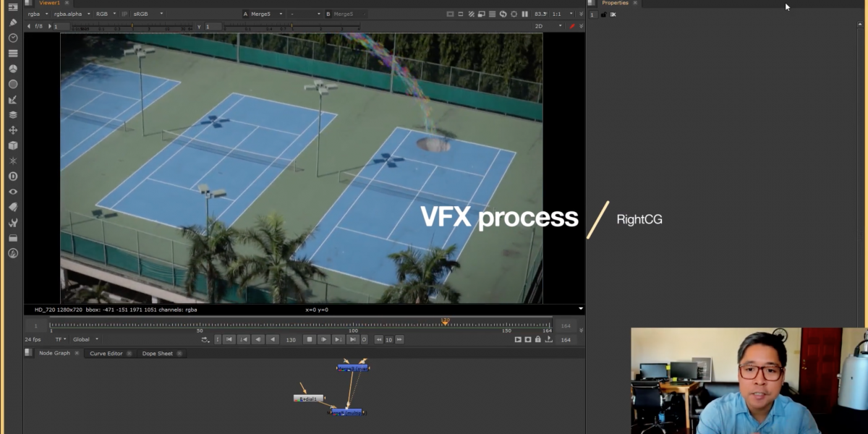Open the Color nodes wheel icon

coord(13,69)
